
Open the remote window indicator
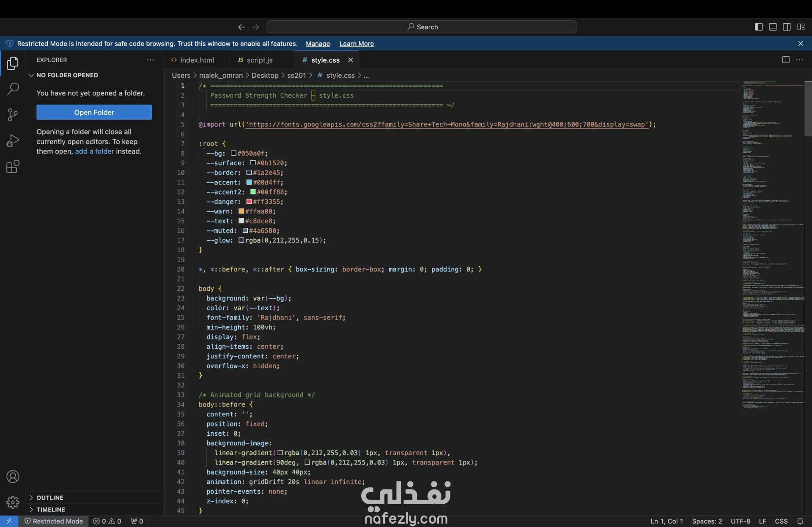coord(9,521)
